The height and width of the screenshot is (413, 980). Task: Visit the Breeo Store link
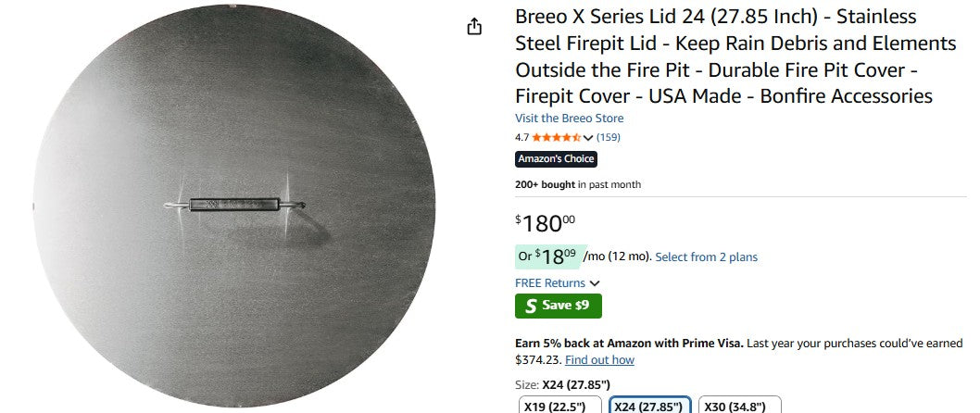[569, 119]
